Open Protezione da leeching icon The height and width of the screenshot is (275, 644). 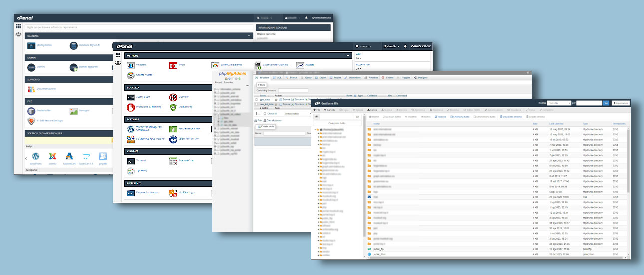coord(131,107)
